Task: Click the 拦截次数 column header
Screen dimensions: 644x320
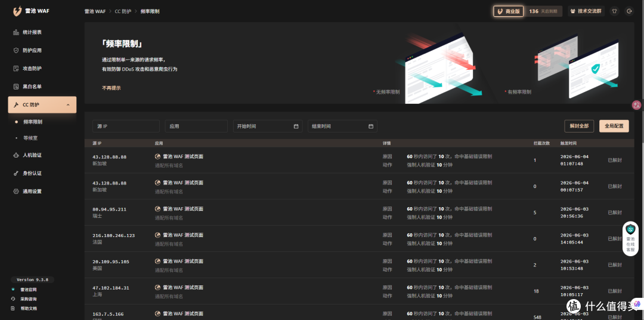Action: coord(541,143)
